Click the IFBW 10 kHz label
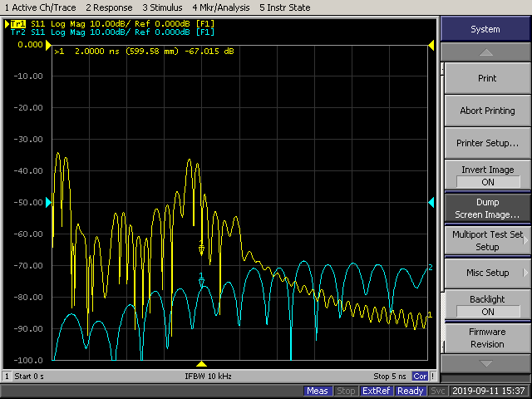532x399 pixels. tap(208, 377)
